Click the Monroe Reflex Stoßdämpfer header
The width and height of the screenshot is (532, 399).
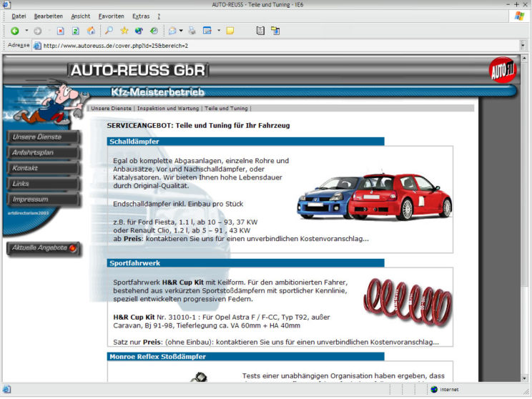tap(246, 357)
